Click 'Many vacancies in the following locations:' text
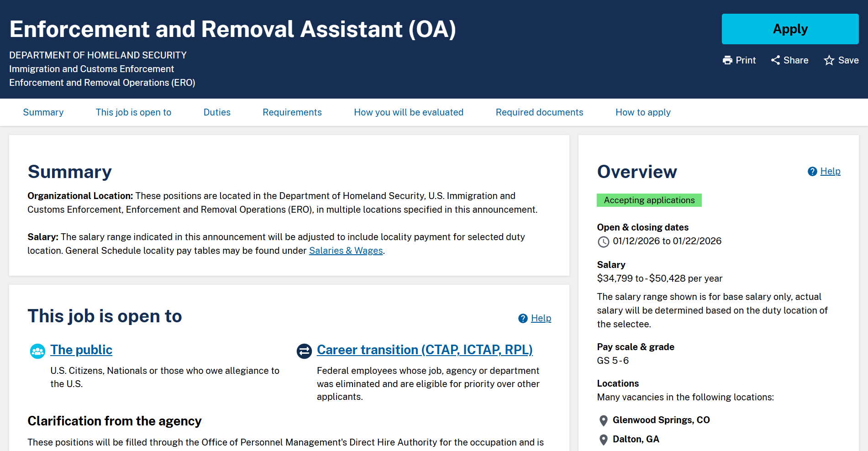The image size is (868, 451). (685, 397)
